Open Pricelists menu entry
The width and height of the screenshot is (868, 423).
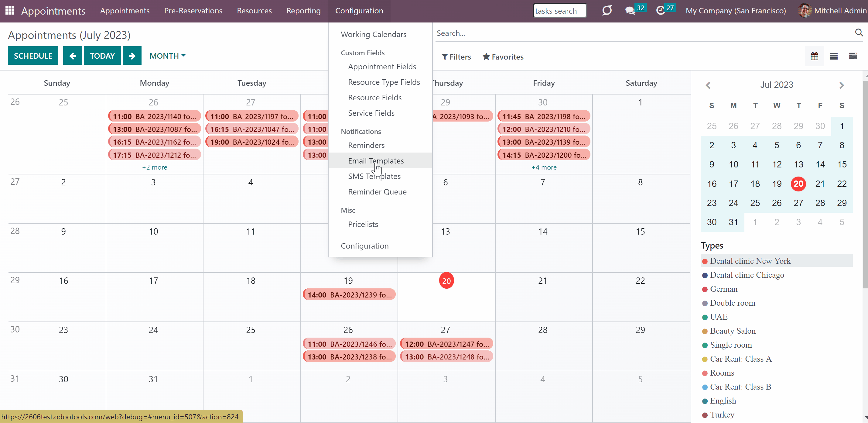[380, 224]
